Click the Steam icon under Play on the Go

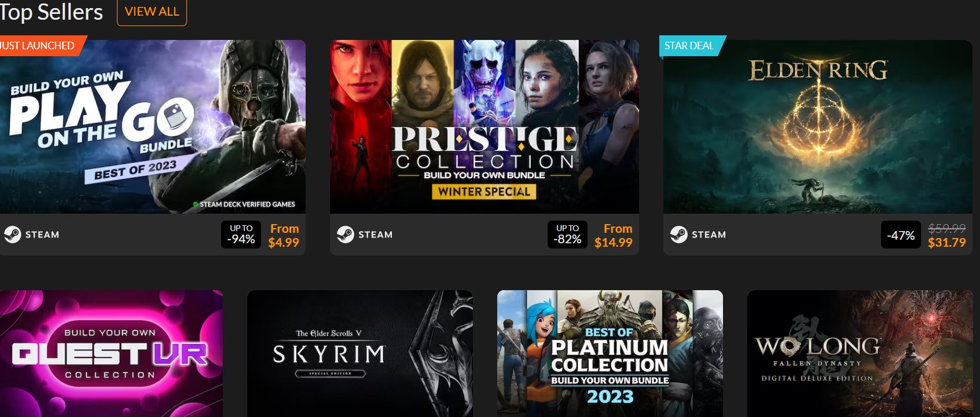(x=13, y=235)
